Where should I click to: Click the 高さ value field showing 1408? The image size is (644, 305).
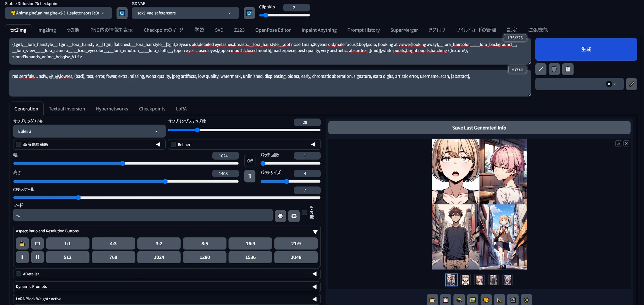[225, 174]
